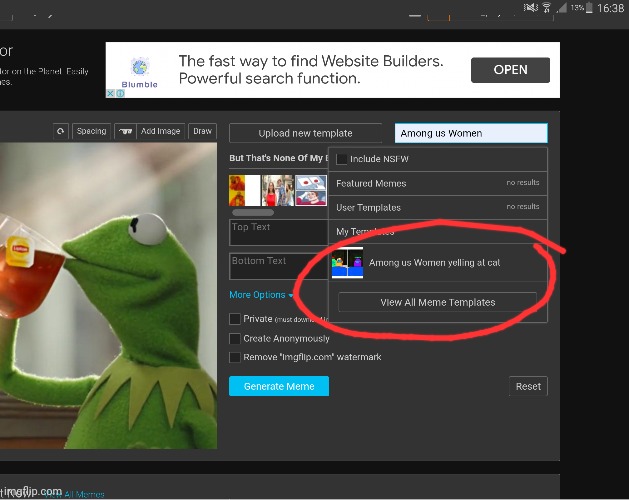Focus the template search field

pos(471,133)
